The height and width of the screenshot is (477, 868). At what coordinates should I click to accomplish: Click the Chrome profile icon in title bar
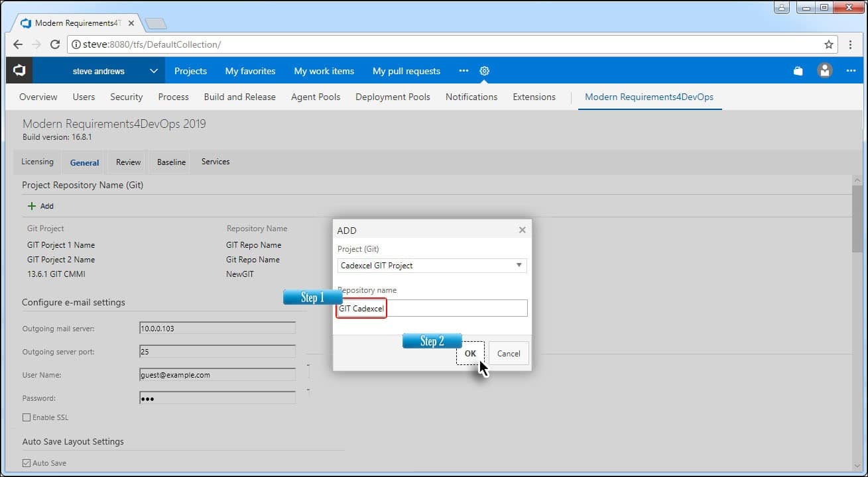tap(782, 8)
